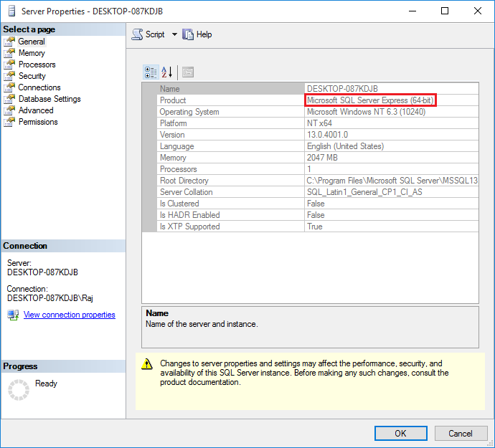Select the Processors property in grid

point(318,169)
